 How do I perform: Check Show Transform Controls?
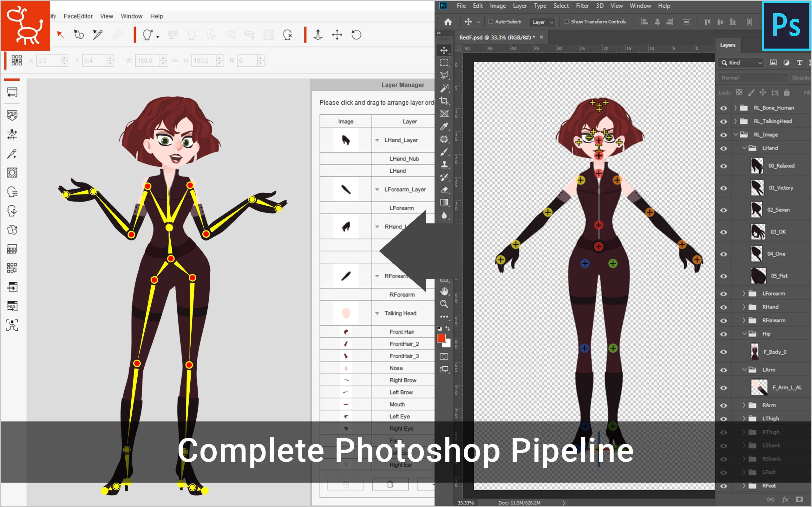tap(567, 21)
